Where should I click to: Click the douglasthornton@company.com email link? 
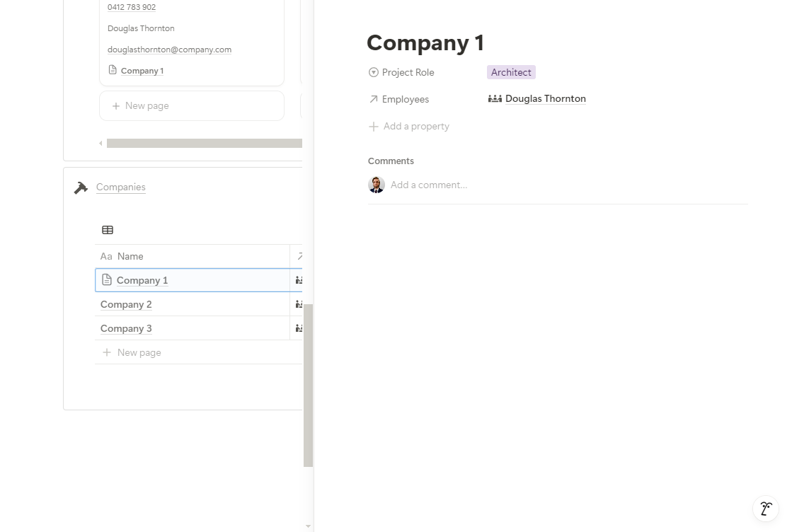[169, 50]
